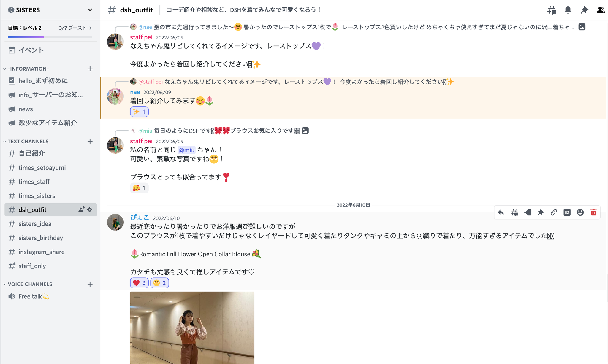608x364 pixels.
Task: Open the outfit photo thumbnail
Action: click(192, 328)
